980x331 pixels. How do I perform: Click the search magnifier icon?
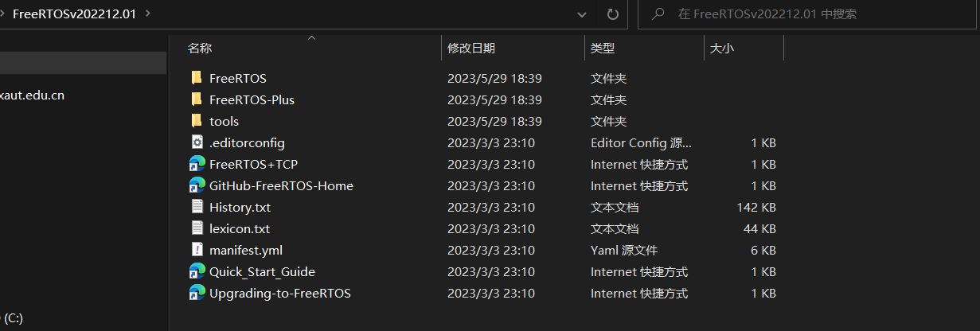click(x=658, y=14)
